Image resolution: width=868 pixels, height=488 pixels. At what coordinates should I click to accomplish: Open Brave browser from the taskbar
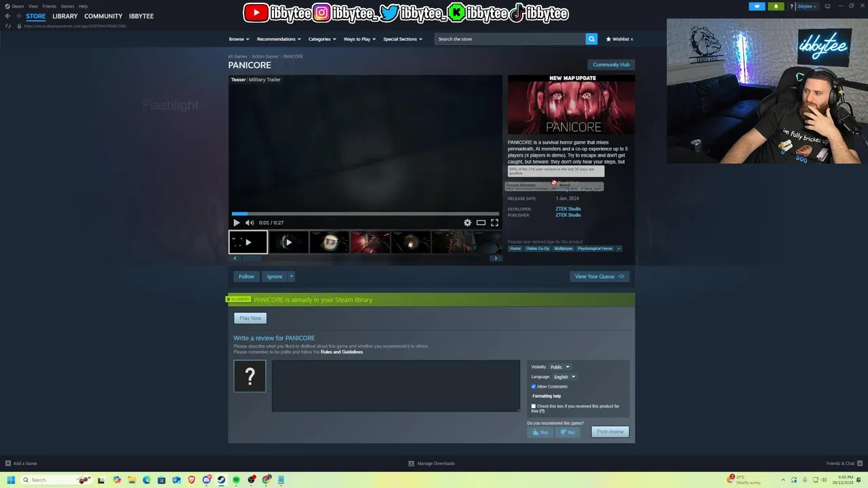coord(191,480)
